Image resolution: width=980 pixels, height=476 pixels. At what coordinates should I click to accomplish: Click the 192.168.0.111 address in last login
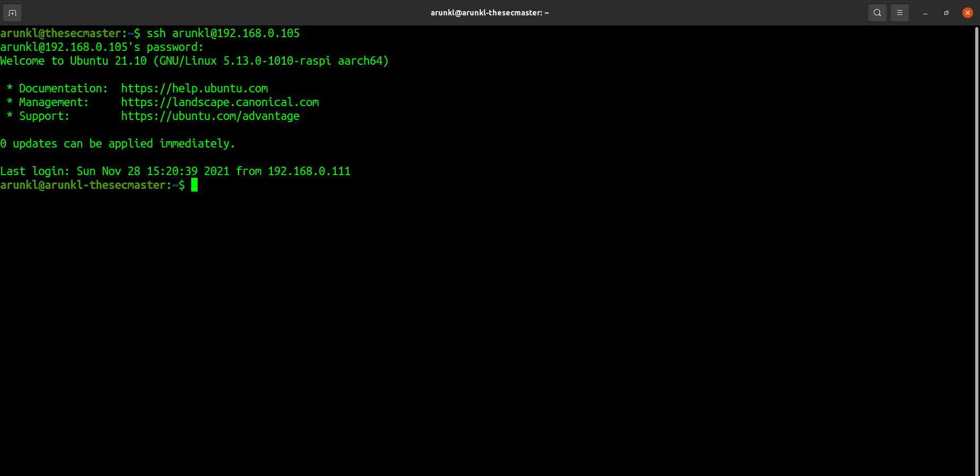tap(309, 171)
